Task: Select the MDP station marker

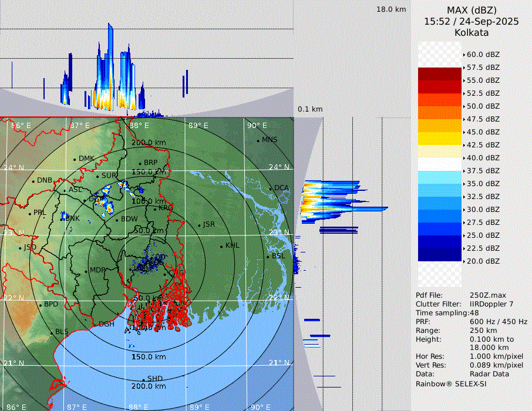Action: (x=86, y=271)
